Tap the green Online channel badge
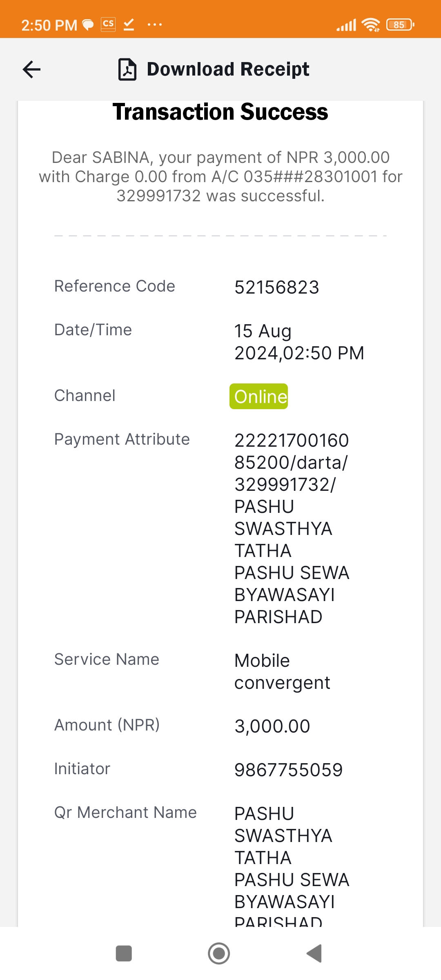Image resolution: width=441 pixels, height=980 pixels. click(x=258, y=396)
